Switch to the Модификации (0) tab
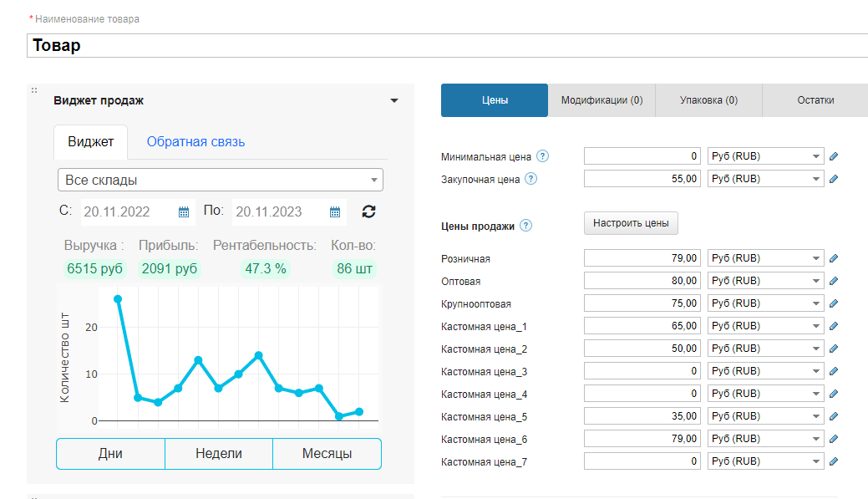868x499 pixels. tap(602, 100)
